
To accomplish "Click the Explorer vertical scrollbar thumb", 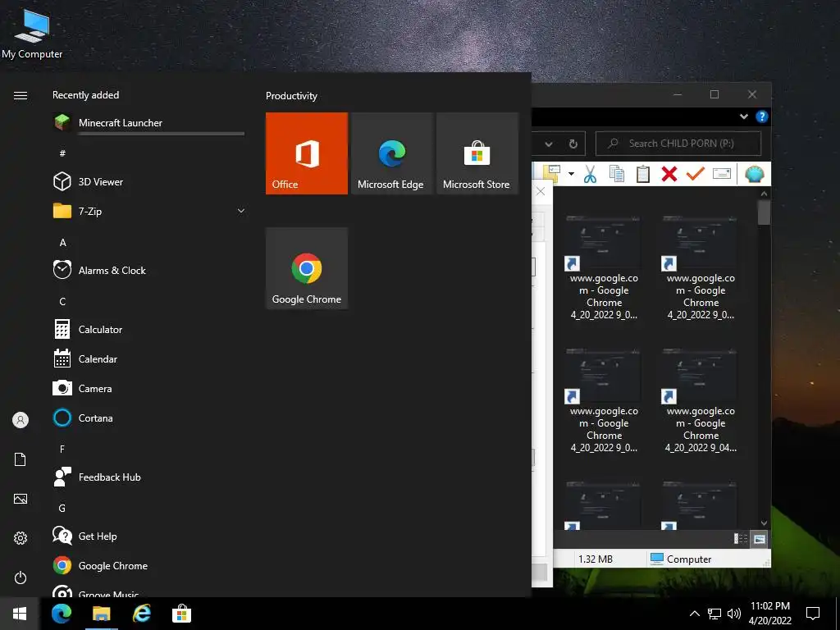I will (764, 212).
